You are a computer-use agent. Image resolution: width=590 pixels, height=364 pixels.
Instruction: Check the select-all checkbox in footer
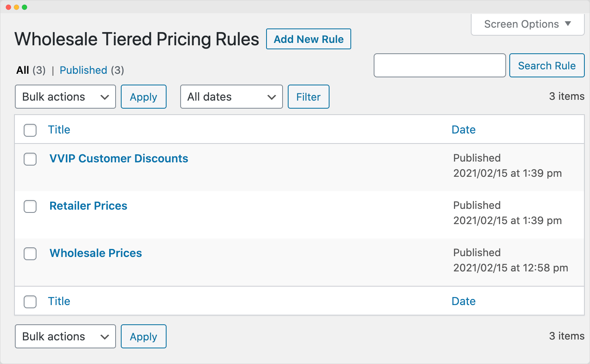point(30,302)
